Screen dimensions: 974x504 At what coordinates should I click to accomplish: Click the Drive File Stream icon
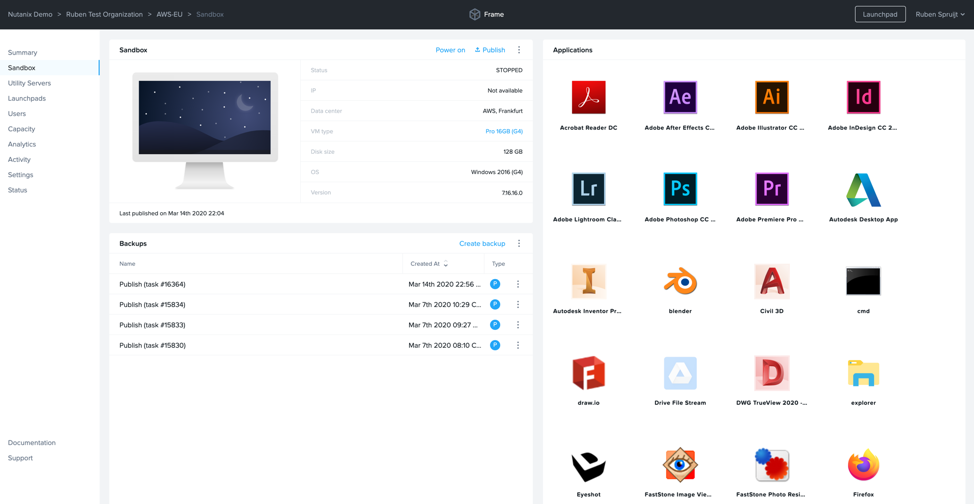(680, 374)
